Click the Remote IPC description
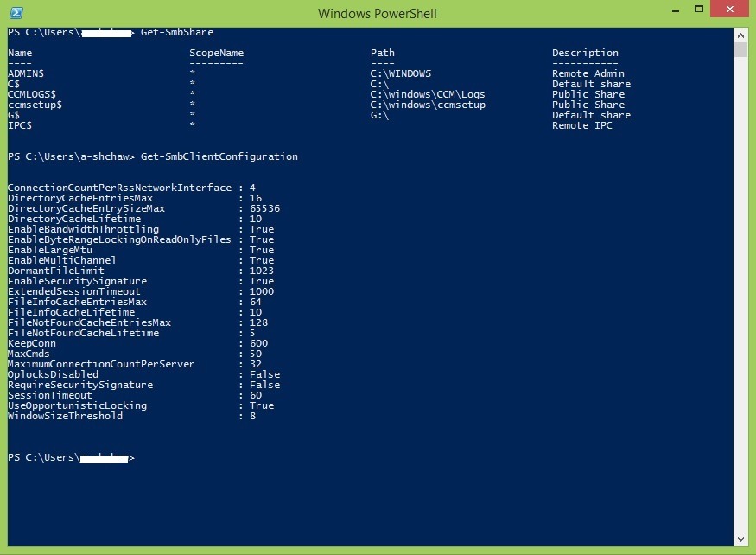This screenshot has width=756, height=555. tap(582, 125)
